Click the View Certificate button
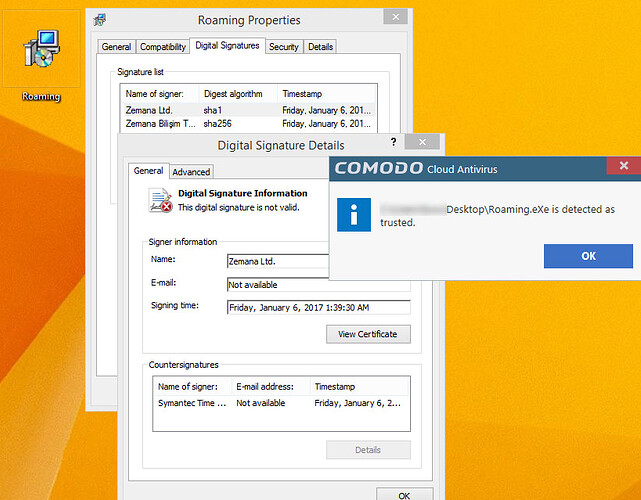The image size is (641, 500). [x=368, y=334]
